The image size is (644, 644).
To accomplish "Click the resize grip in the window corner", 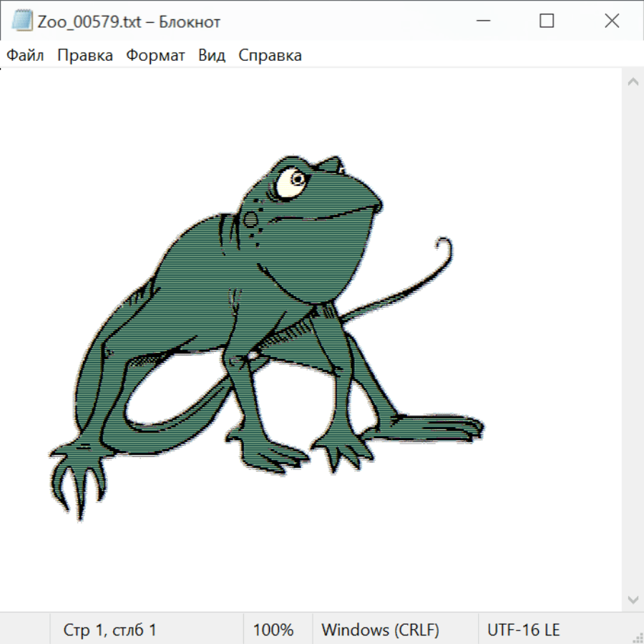I will 637,637.
